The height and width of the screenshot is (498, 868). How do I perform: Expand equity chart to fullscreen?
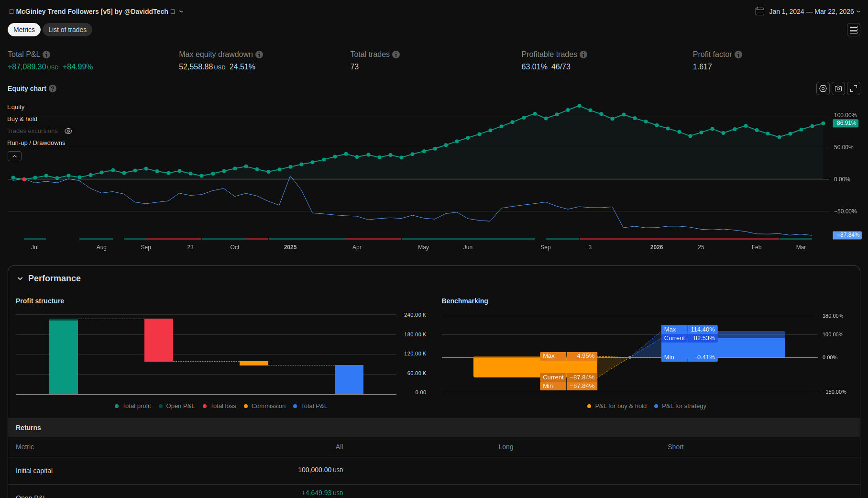853,89
